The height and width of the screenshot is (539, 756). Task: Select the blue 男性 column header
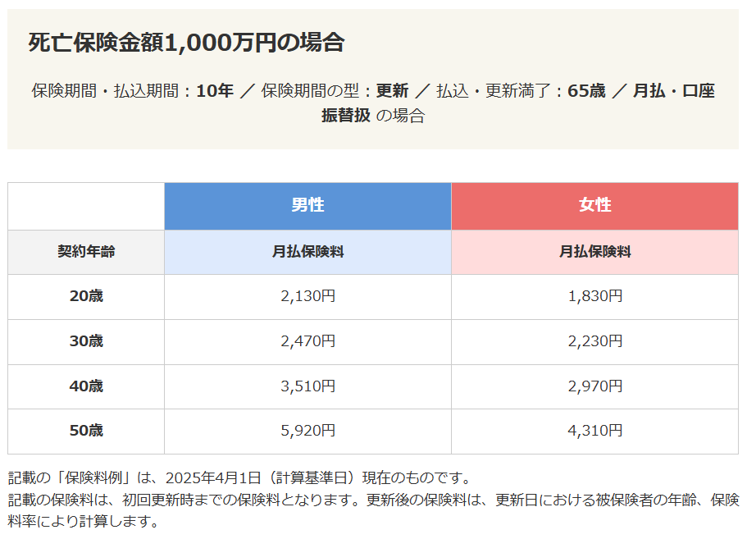pyautogui.click(x=307, y=205)
